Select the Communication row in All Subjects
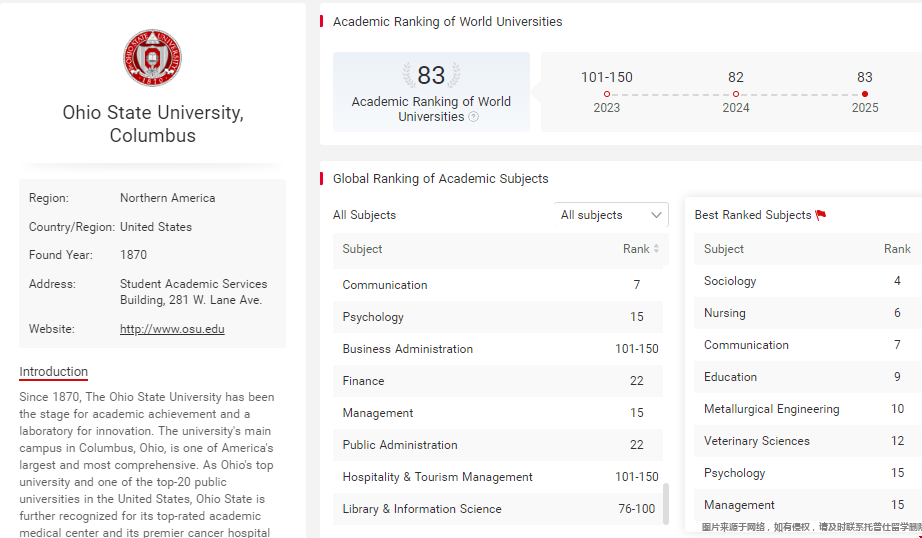Image resolution: width=922 pixels, height=538 pixels. (385, 285)
